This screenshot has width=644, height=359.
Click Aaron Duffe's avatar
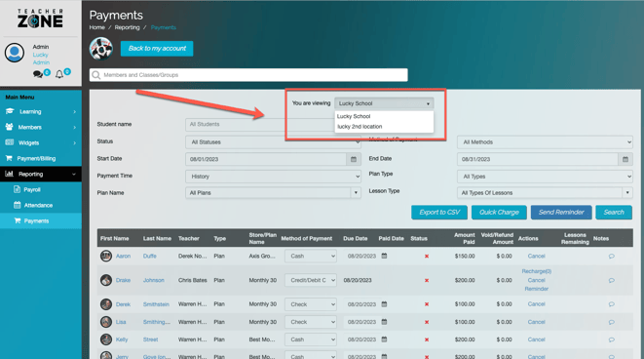(106, 256)
